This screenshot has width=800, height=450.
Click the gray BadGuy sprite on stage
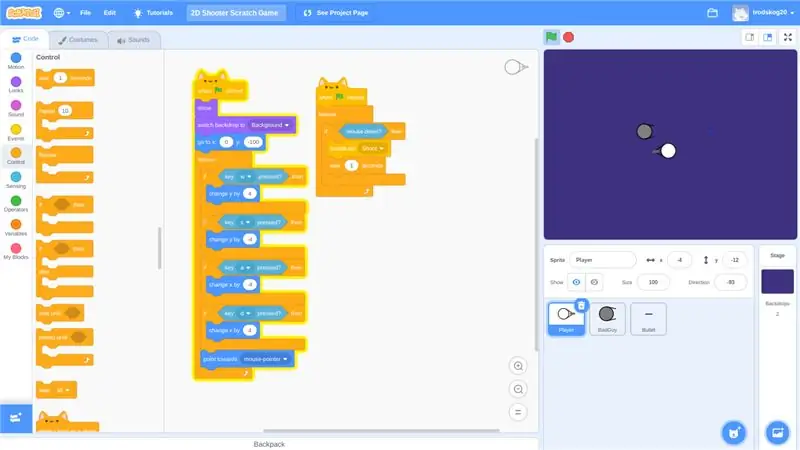(644, 131)
